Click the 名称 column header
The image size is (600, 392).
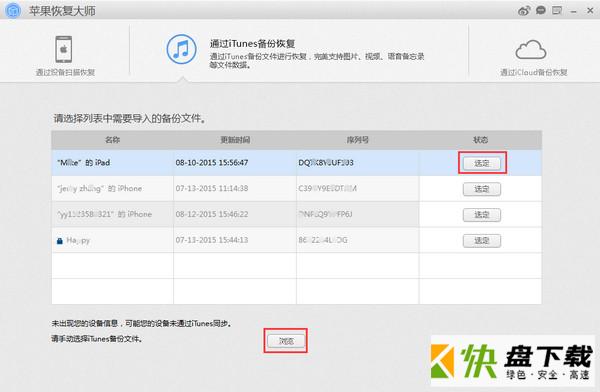(x=112, y=140)
